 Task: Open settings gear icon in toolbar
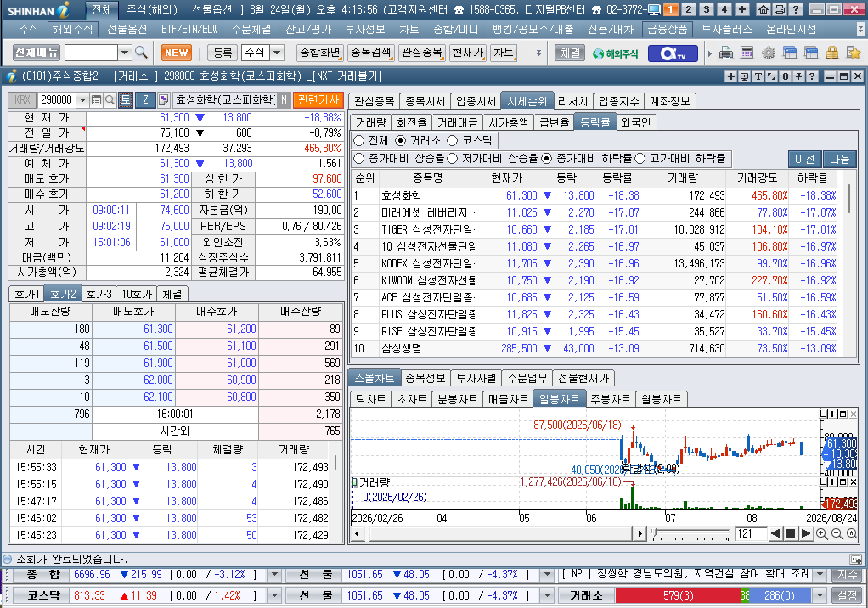click(769, 53)
